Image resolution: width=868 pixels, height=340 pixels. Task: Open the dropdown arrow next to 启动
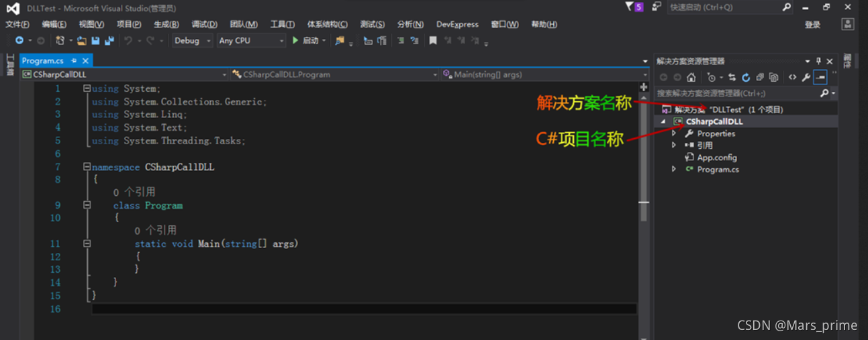(x=324, y=41)
